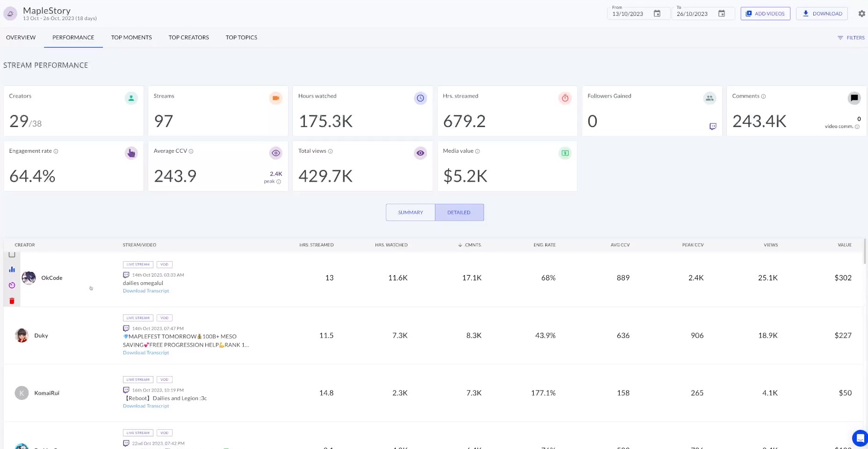Click the Hours watched clock icon
Screen dimensions: 868x449
[420, 98]
